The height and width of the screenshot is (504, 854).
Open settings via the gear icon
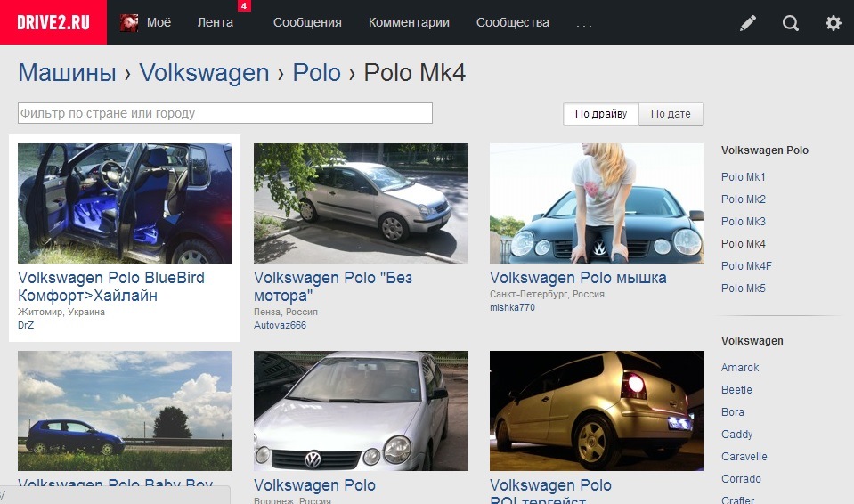(834, 23)
